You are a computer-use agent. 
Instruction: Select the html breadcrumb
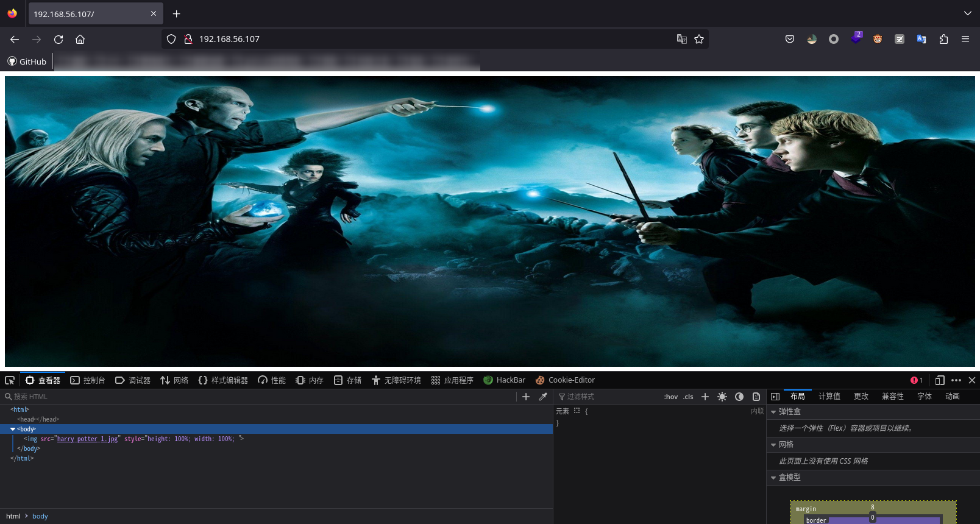[x=13, y=516]
